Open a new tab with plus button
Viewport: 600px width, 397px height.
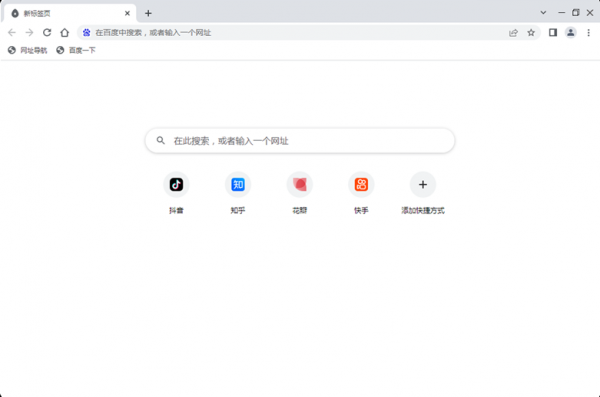(x=148, y=13)
